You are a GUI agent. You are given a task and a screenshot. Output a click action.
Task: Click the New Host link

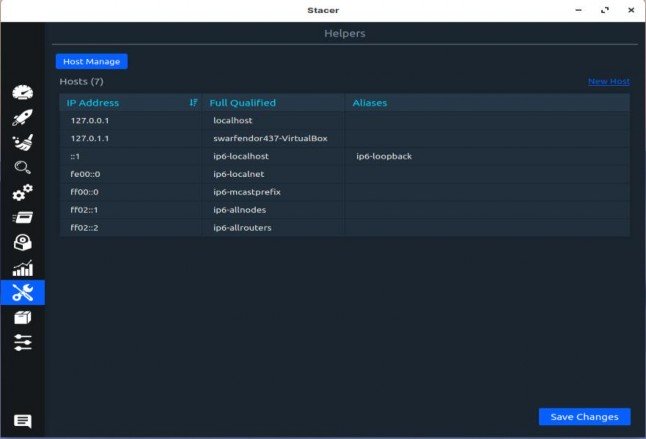609,81
